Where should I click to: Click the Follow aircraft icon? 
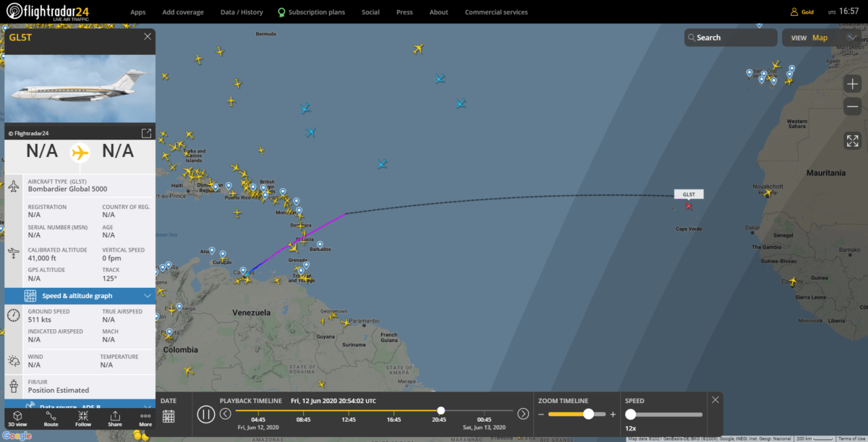point(83,418)
